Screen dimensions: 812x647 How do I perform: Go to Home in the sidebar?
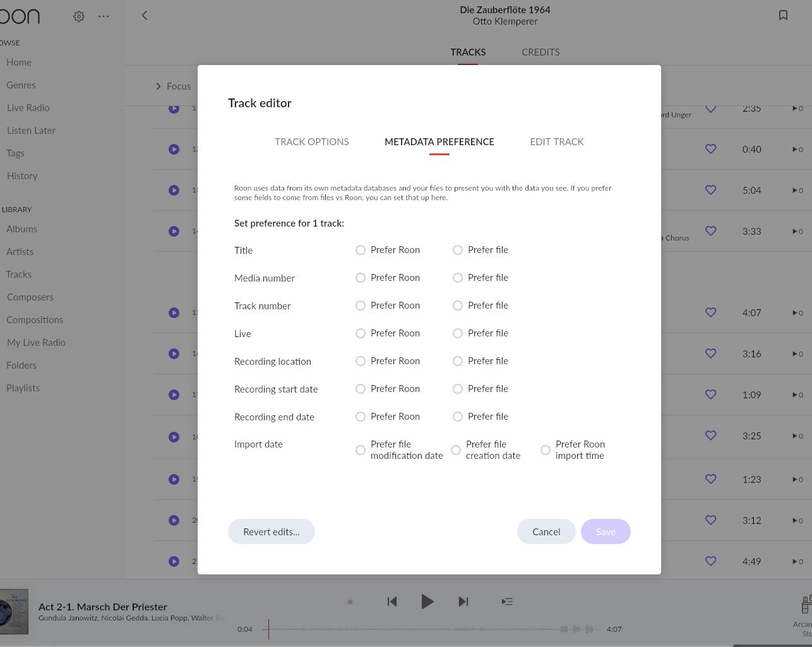(x=19, y=62)
